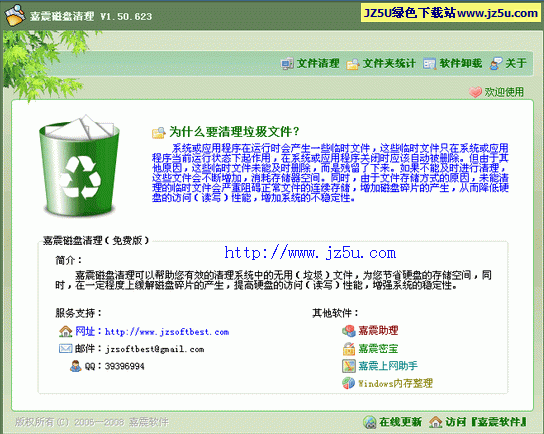The image size is (544, 434).
Task: Click the QQ number 39396994
Action: (125, 366)
